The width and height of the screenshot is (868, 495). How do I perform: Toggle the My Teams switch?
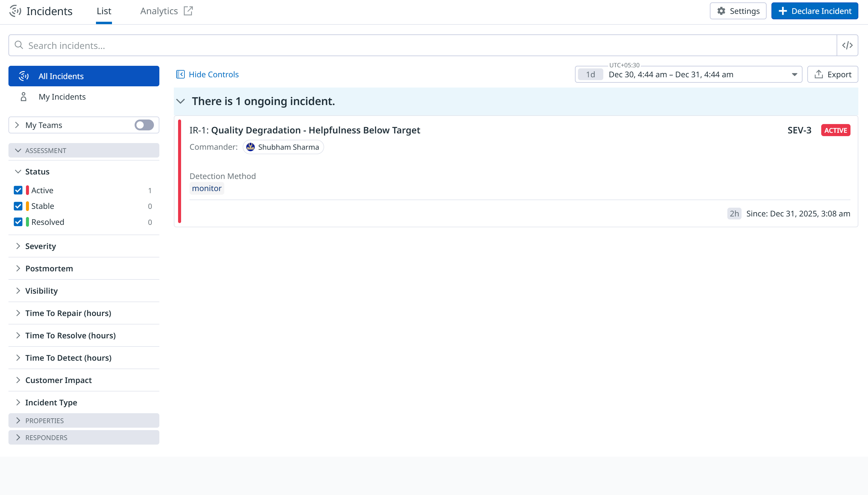point(144,125)
